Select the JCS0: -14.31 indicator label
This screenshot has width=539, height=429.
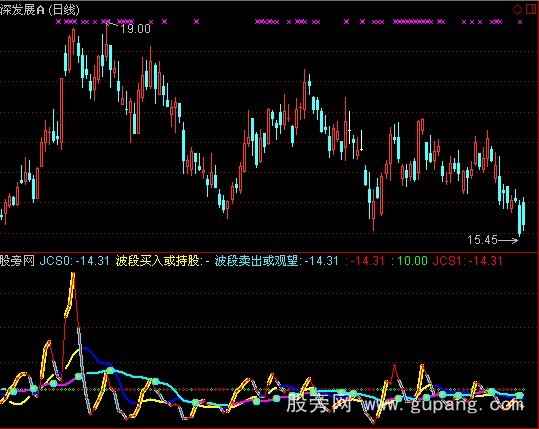pyautogui.click(x=74, y=261)
